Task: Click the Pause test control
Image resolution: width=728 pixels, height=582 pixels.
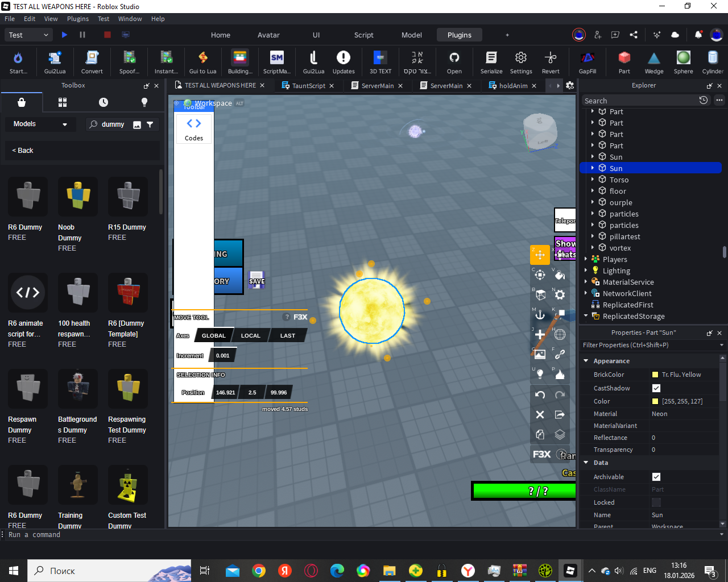Action: pyautogui.click(x=82, y=35)
